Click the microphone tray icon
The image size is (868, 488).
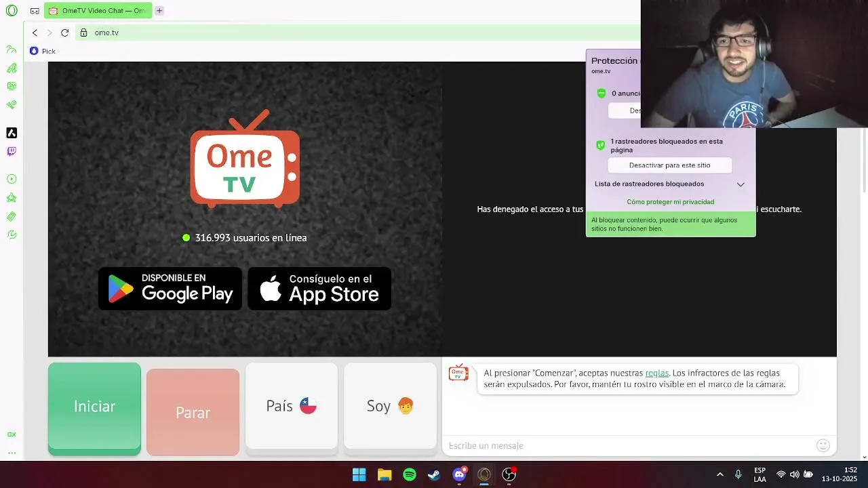pyautogui.click(x=738, y=474)
